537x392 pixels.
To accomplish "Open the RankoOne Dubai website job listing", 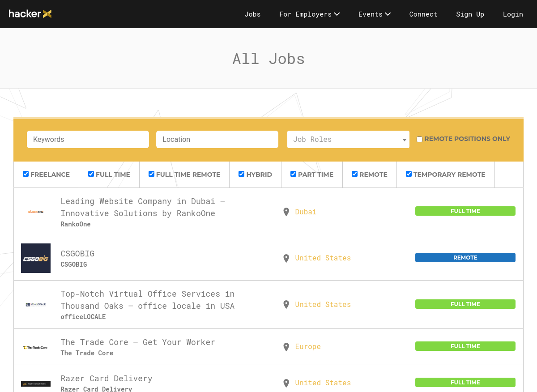I will pyautogui.click(x=143, y=207).
